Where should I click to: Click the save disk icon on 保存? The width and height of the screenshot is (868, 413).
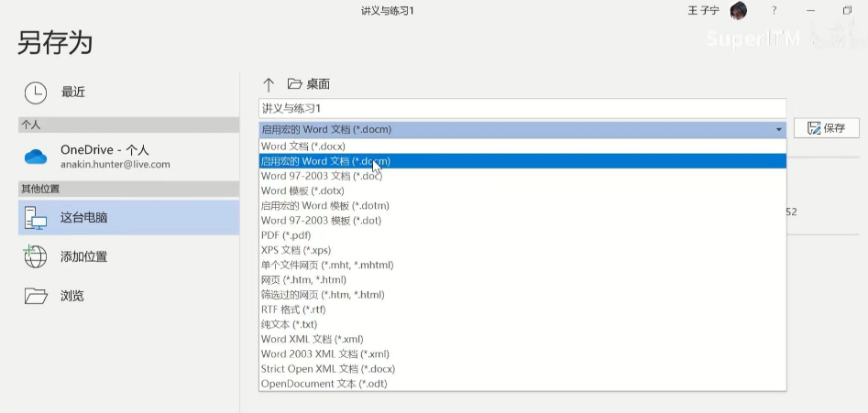(814, 128)
